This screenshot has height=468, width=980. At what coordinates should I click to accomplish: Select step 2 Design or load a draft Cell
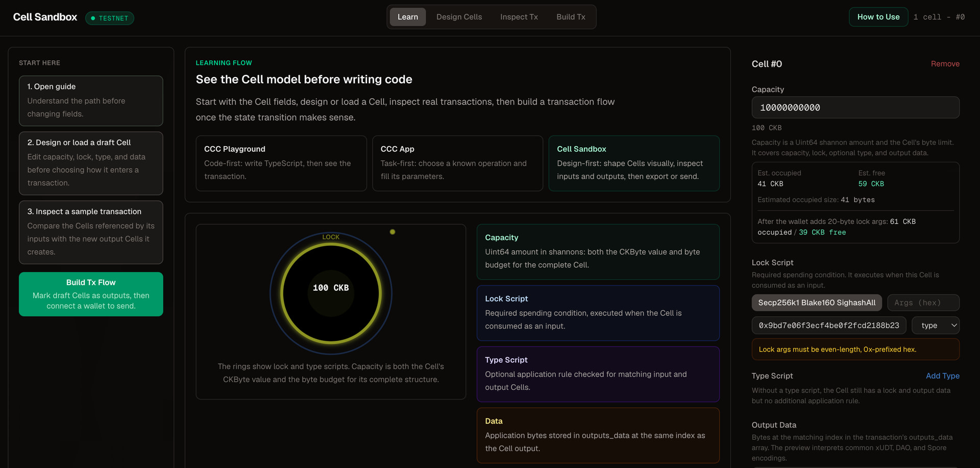tap(91, 163)
